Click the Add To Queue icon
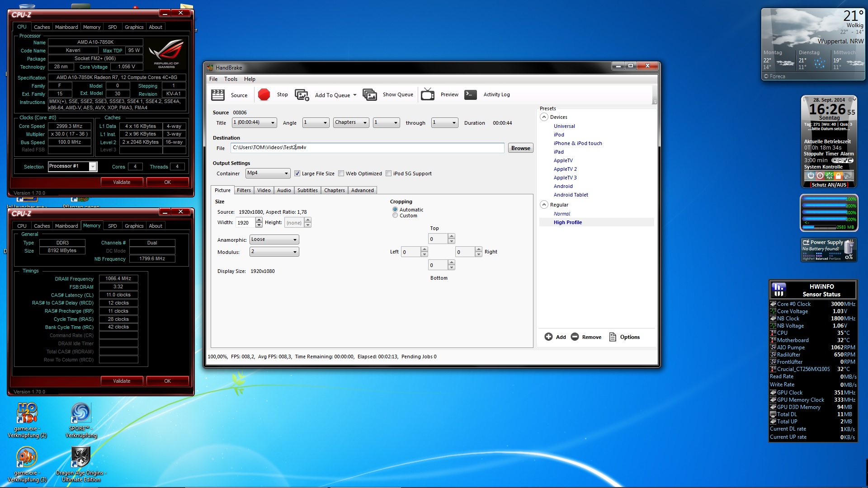Screen dimensions: 868x488 pyautogui.click(x=302, y=95)
